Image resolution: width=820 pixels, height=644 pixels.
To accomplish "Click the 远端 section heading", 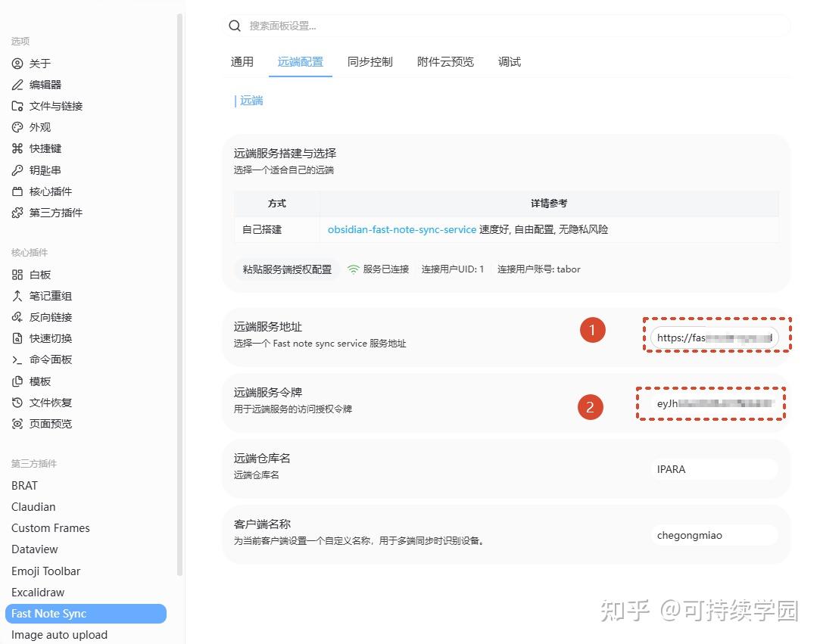I will click(251, 101).
